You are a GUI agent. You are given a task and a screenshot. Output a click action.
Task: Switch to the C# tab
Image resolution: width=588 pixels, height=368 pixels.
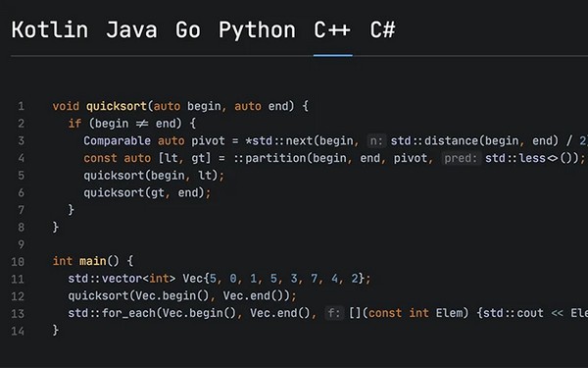click(382, 30)
